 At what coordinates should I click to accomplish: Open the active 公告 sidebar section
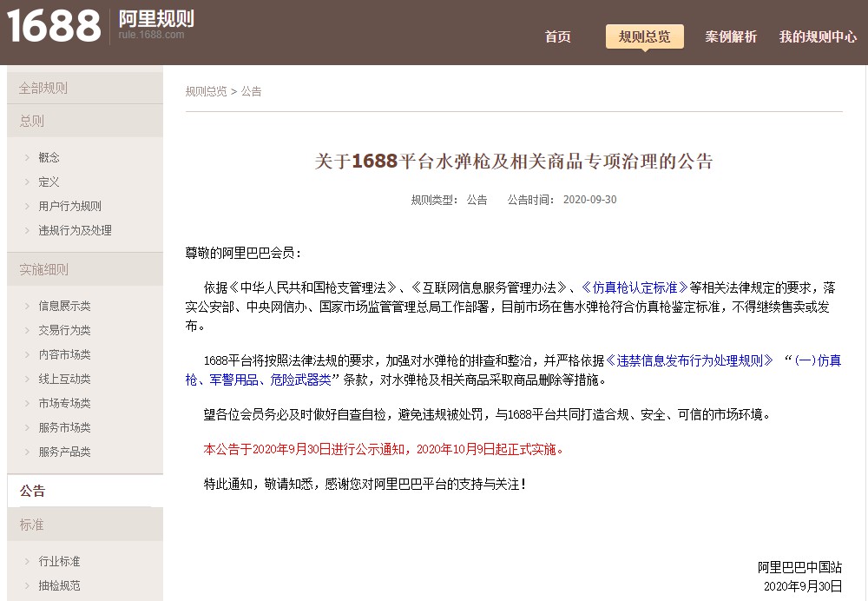tap(85, 491)
